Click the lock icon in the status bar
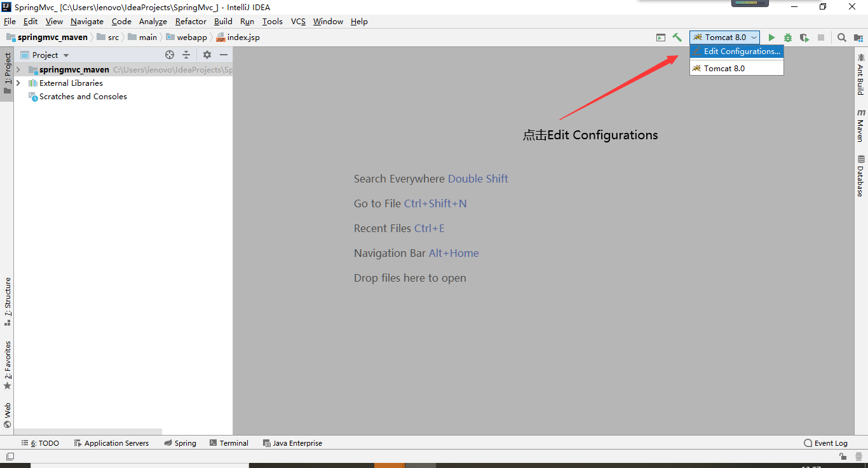This screenshot has width=868, height=468. tap(843, 456)
